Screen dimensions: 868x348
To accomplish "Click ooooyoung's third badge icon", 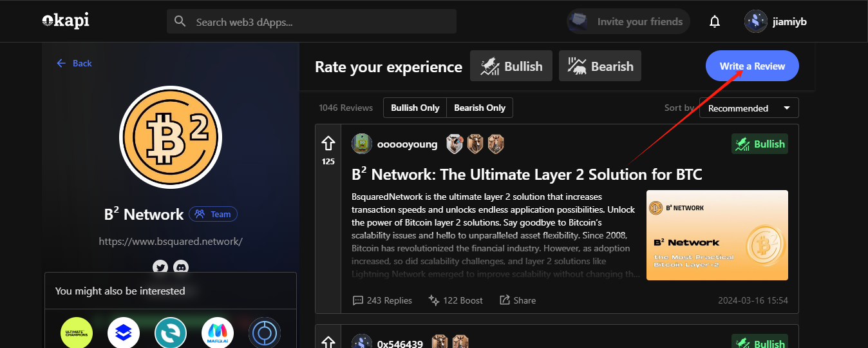I will pos(495,144).
